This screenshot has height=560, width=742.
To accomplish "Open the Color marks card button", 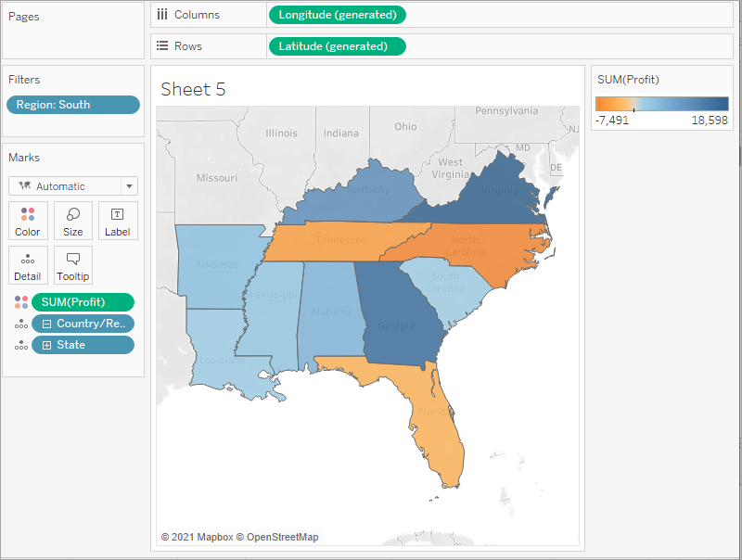I will (x=28, y=221).
